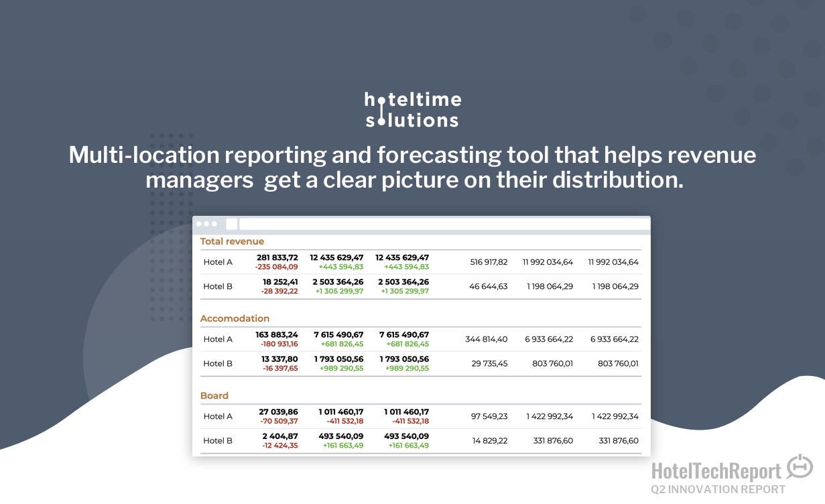Click the Q2 INNOVATION REPORT label
The height and width of the screenshot is (504, 825).
[x=718, y=489]
